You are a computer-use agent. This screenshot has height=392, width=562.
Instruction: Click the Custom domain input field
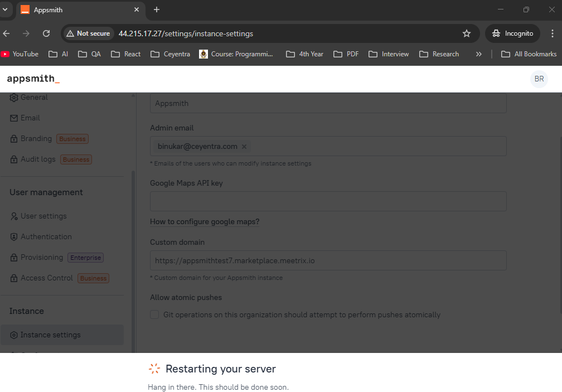click(x=328, y=260)
